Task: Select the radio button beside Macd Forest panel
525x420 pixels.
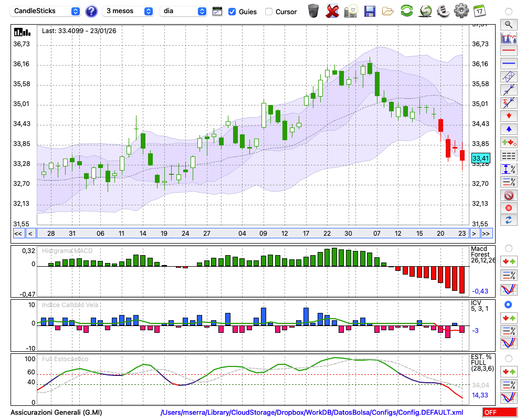Action: click(508, 248)
